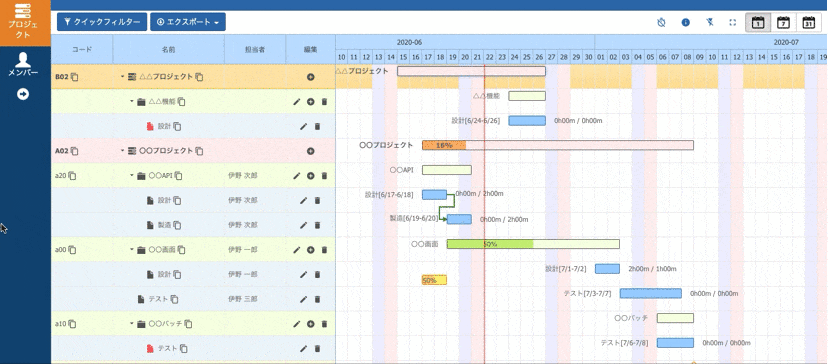Switch to the day view calendar icon
Screen dimensions: 828x364
tap(758, 23)
